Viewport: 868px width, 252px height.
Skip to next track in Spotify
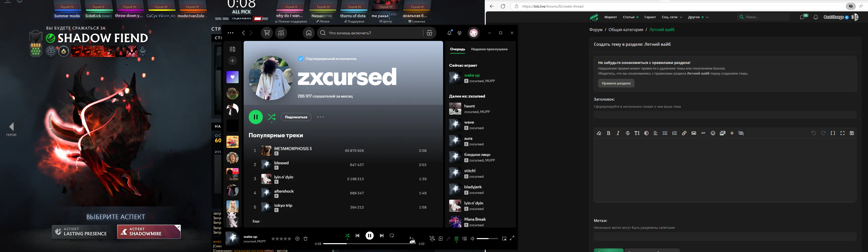[x=381, y=236]
